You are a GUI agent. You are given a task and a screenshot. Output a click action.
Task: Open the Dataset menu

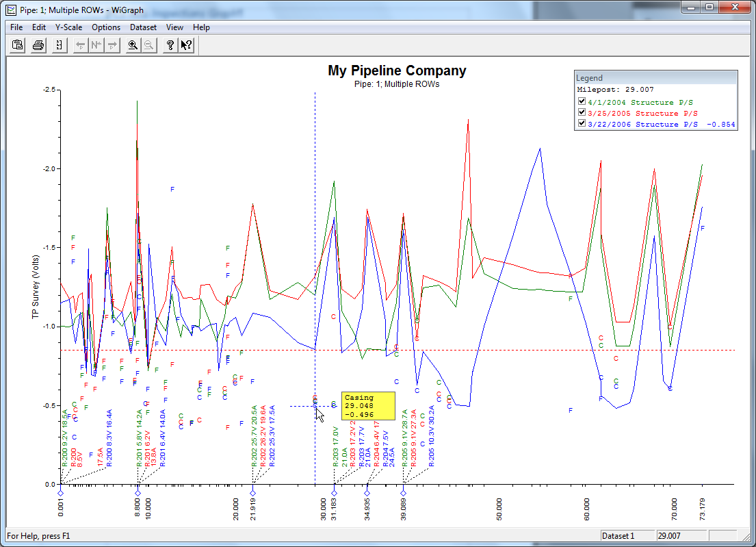143,27
